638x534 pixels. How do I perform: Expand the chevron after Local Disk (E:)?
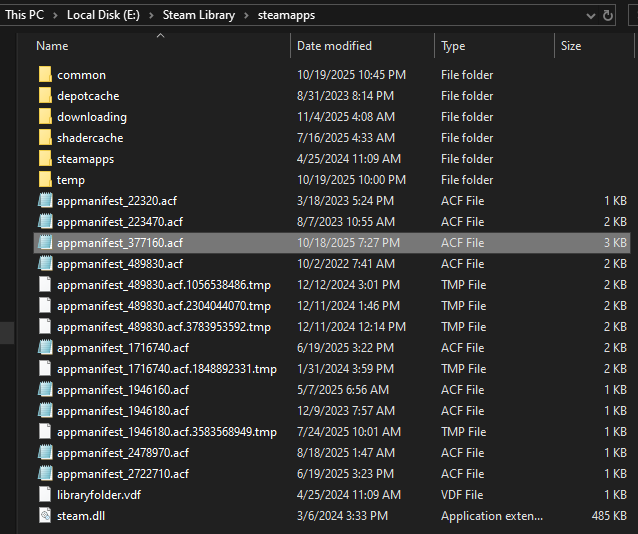point(151,15)
